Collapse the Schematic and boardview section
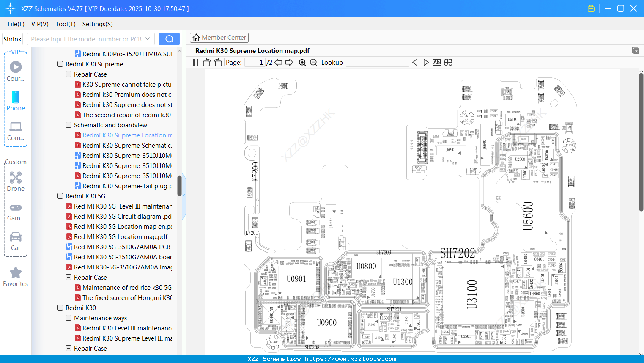The height and width of the screenshot is (363, 644). pyautogui.click(x=69, y=125)
